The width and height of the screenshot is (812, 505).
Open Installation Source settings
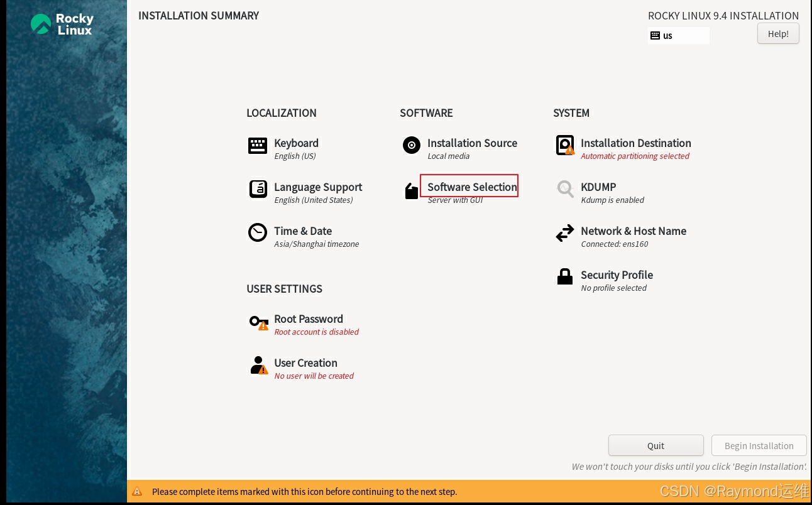[472, 143]
